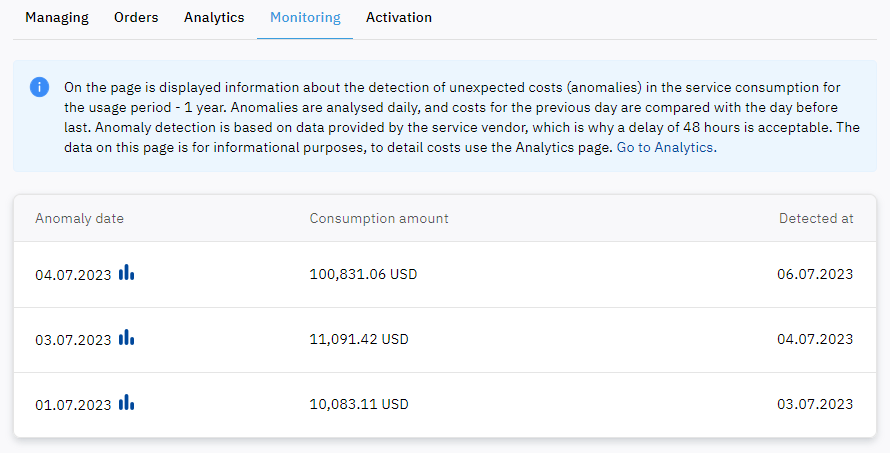
Task: Switch to the Orders tab
Action: click(136, 18)
